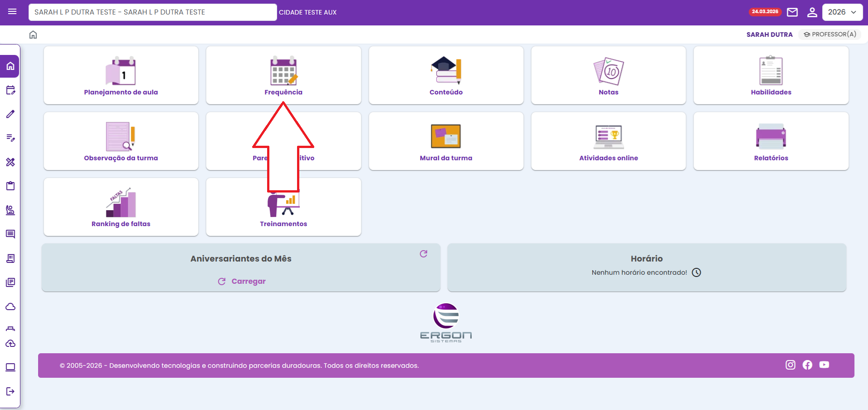Viewport: 868px width, 410px height.
Task: Click the pencil icon in sidebar
Action: point(10,114)
